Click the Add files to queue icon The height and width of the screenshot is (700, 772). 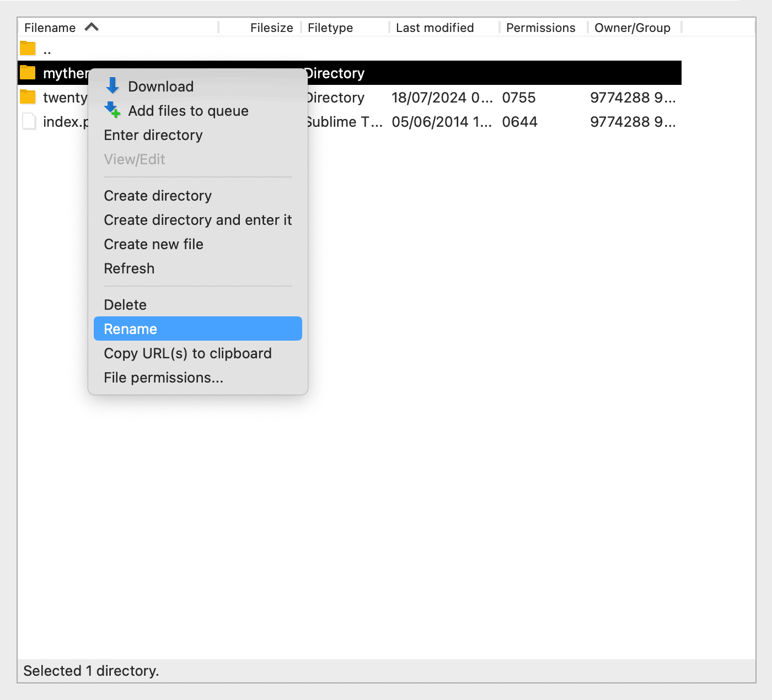112,110
